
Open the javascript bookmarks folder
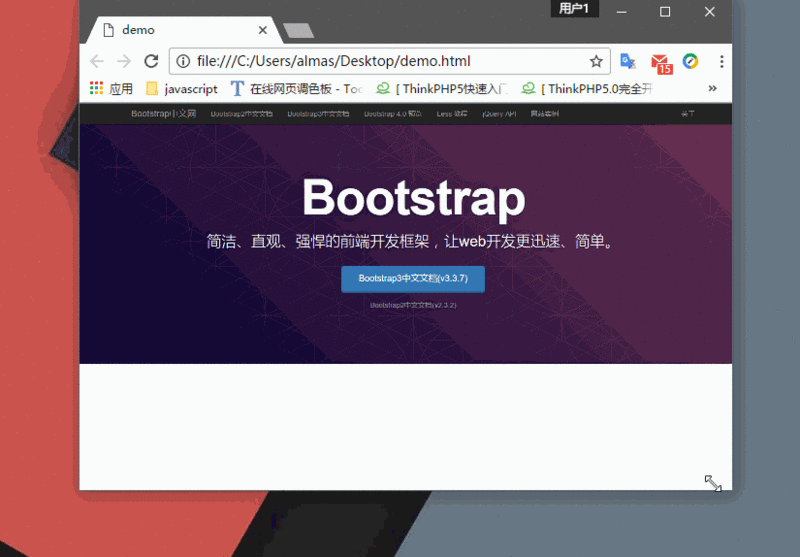coord(182,89)
